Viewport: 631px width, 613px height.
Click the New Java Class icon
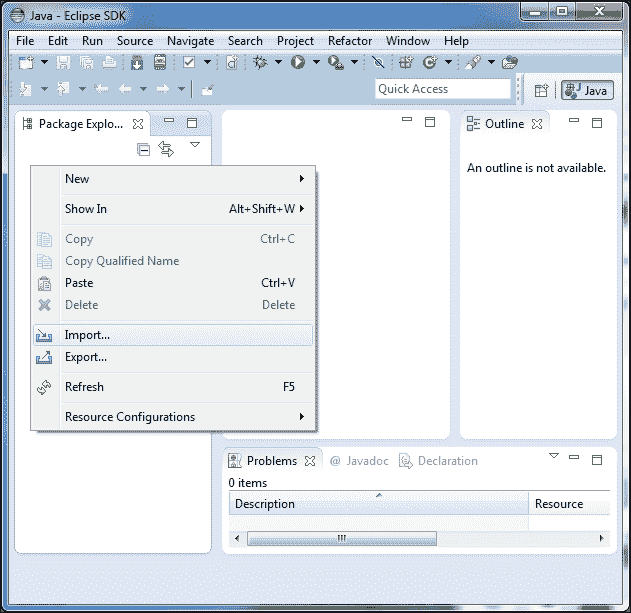click(430, 62)
